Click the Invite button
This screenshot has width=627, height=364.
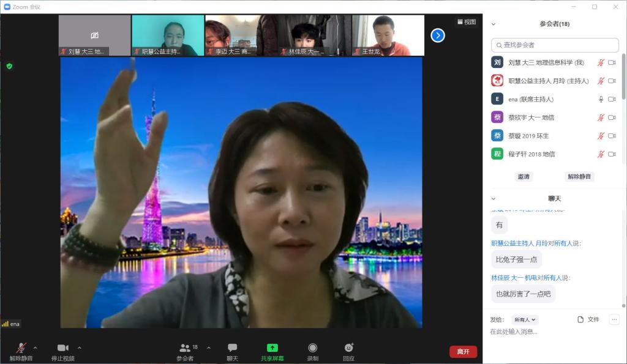524,176
